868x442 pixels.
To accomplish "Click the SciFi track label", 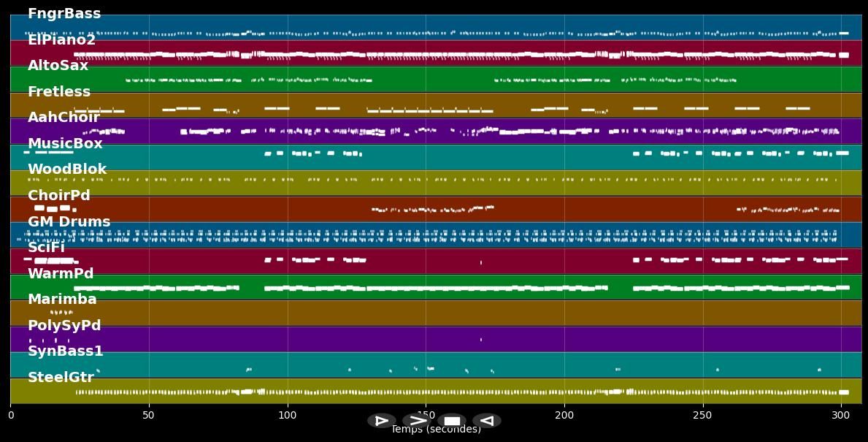I will click(46, 248).
